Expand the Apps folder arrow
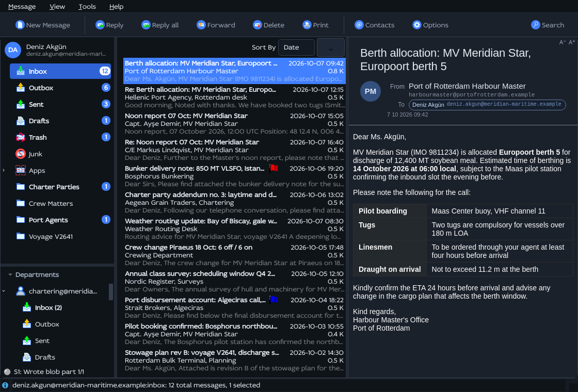This screenshot has height=392, width=578. coord(4,170)
